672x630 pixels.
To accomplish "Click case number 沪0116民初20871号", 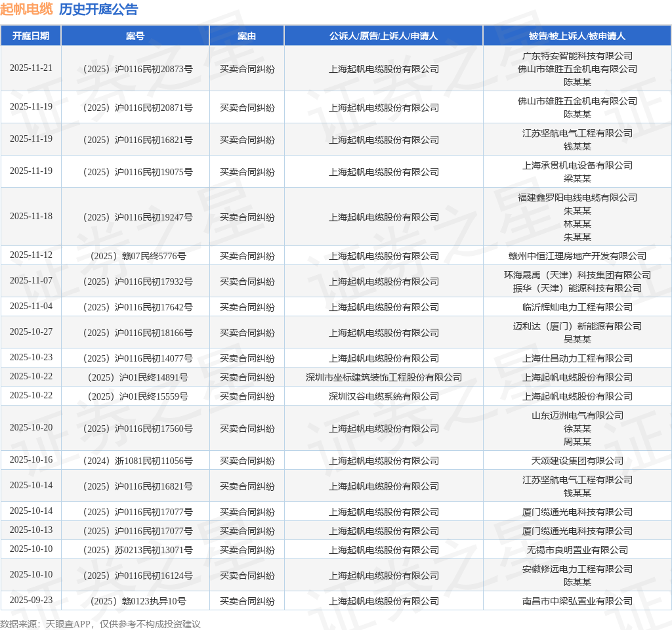I will coord(138,108).
